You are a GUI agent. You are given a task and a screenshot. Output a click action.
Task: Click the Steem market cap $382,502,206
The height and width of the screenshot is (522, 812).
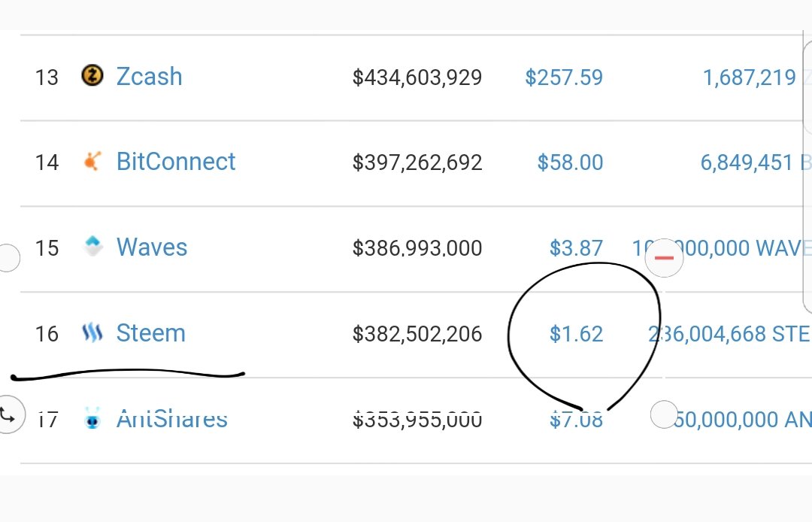tap(417, 334)
